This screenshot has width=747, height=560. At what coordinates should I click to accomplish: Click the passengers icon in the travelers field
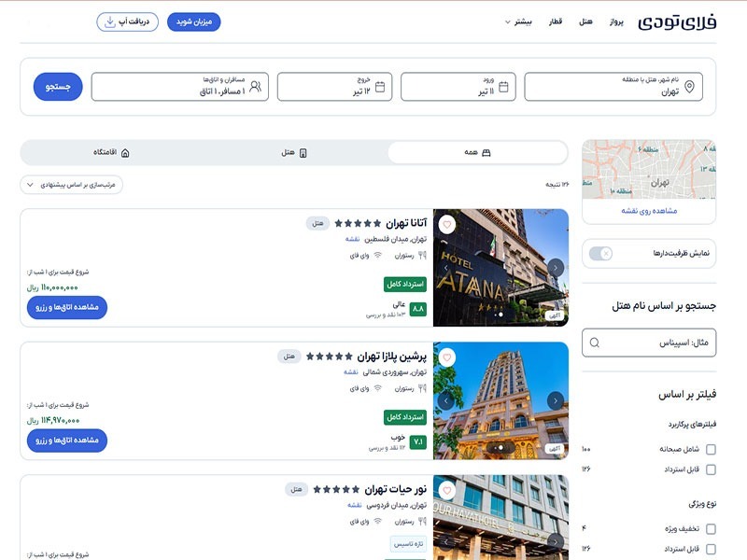click(x=256, y=87)
